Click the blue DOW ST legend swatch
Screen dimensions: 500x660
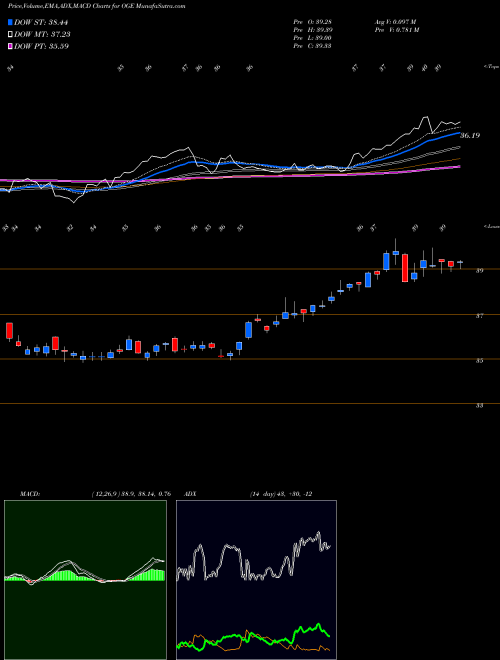(11, 22)
